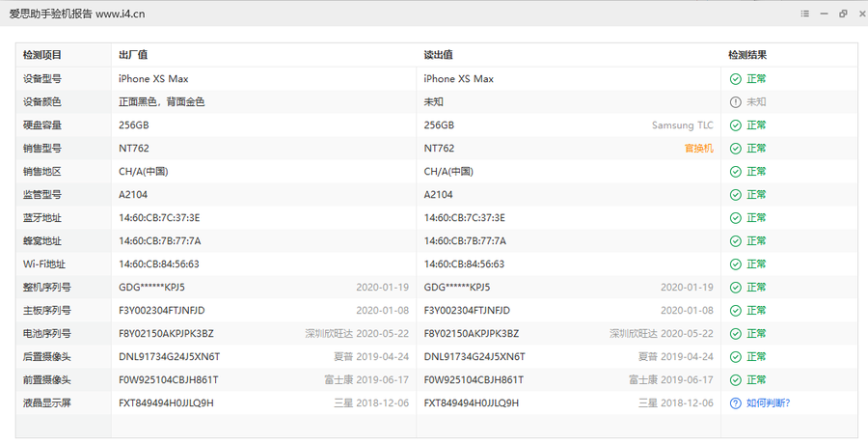Select the 液晶显示屏 row label
Screen dimensions: 868x444
47,403
